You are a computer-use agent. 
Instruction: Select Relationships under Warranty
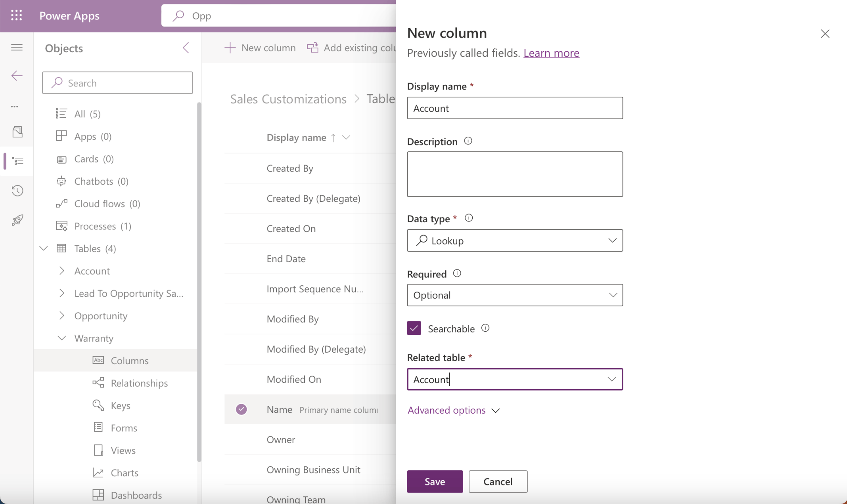139,383
